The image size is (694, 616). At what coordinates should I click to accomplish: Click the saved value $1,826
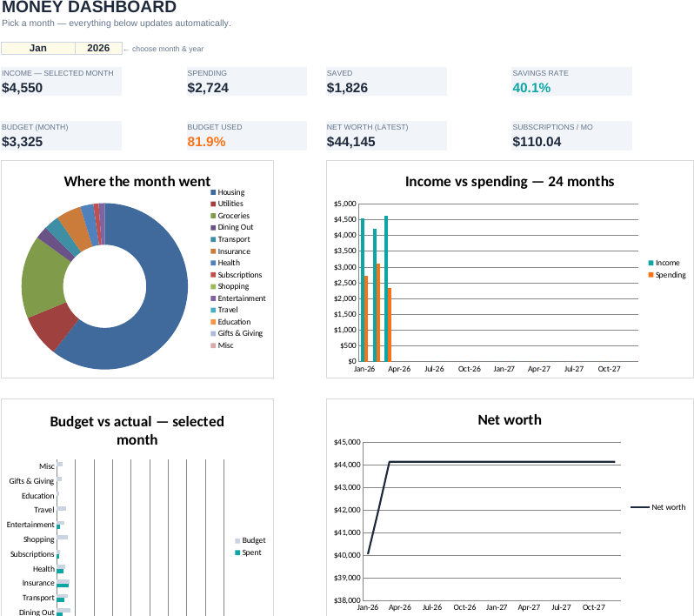click(x=347, y=88)
